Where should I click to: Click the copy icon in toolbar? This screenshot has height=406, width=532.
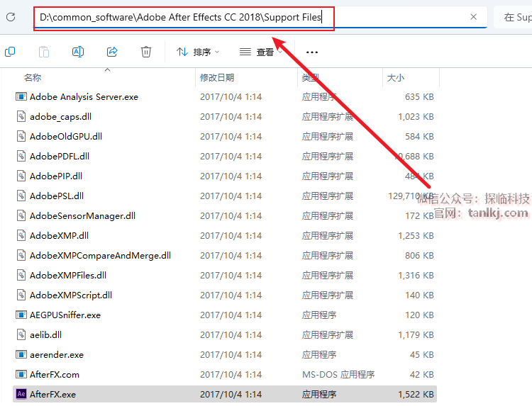point(10,52)
